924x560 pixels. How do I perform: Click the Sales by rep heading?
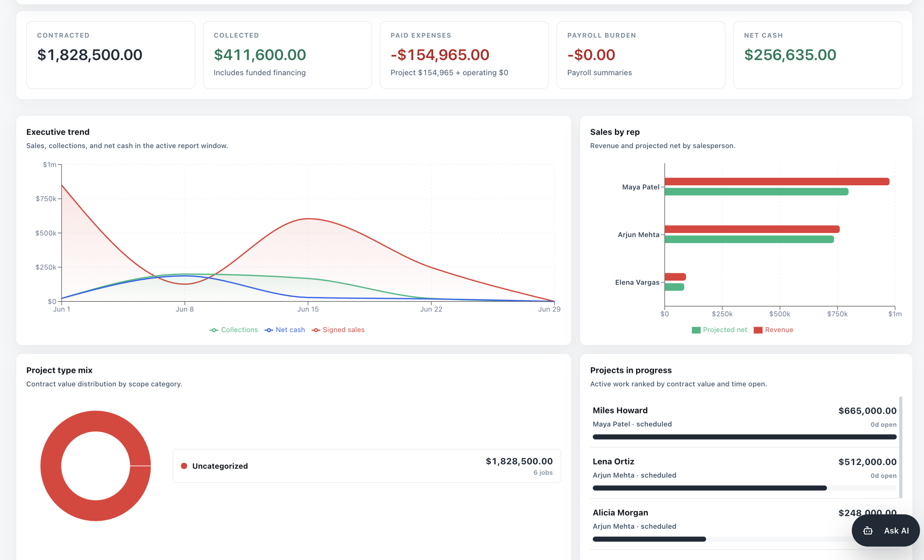[615, 132]
